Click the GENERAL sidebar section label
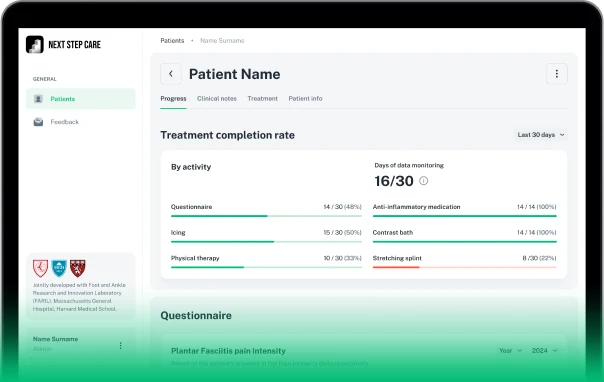Viewport: 604px width, 382px height. coord(45,79)
